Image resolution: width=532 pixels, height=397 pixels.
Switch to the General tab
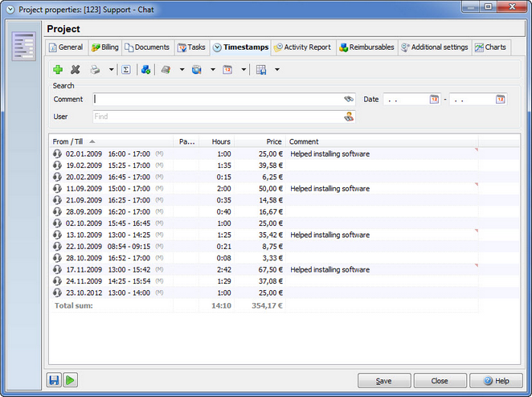67,47
